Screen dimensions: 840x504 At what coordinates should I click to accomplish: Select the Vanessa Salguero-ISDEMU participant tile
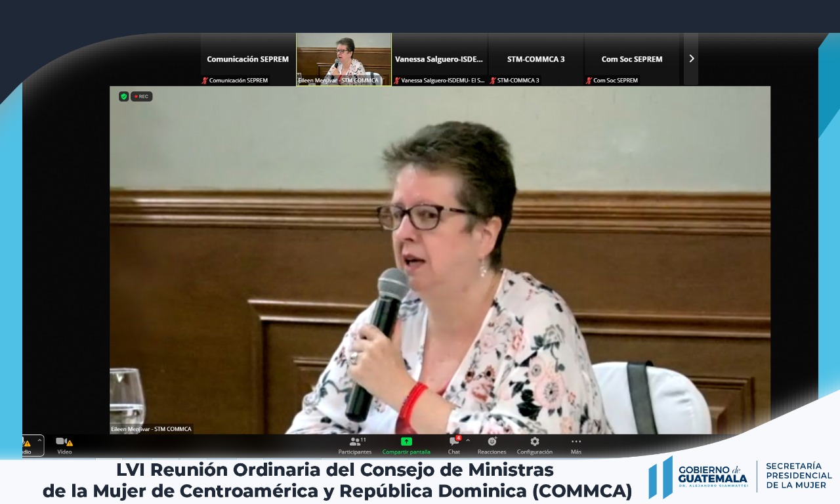pos(439,59)
